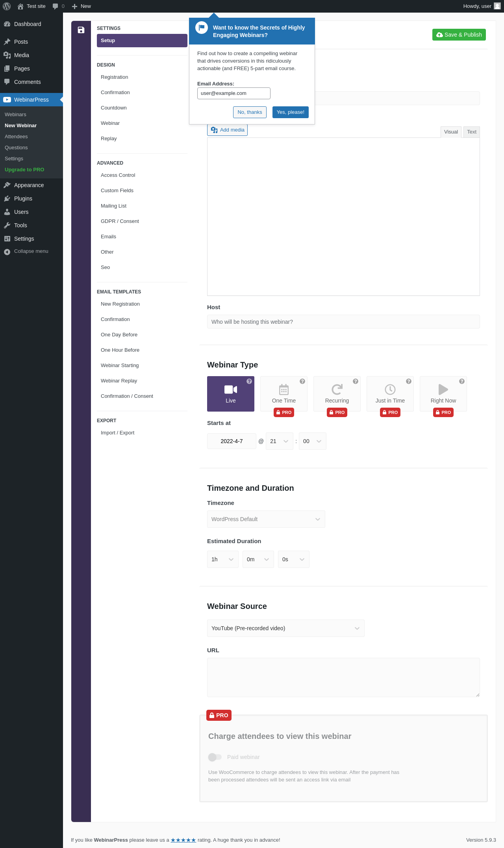Select the Just in Time clock type
The height and width of the screenshot is (848, 504).
click(x=390, y=394)
